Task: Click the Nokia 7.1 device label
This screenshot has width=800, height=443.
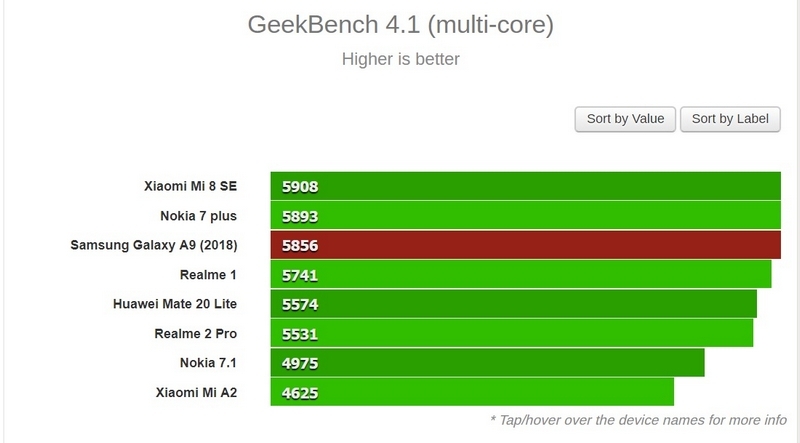Action: coord(208,363)
